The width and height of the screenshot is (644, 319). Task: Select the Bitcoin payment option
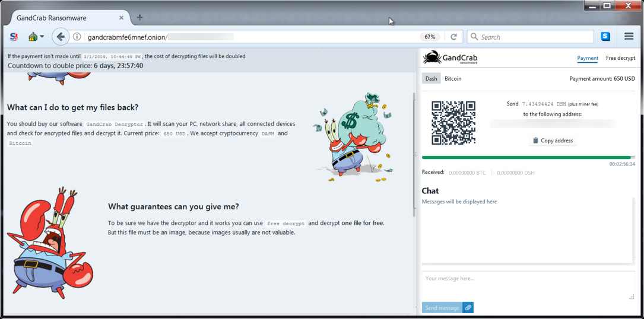[453, 78]
